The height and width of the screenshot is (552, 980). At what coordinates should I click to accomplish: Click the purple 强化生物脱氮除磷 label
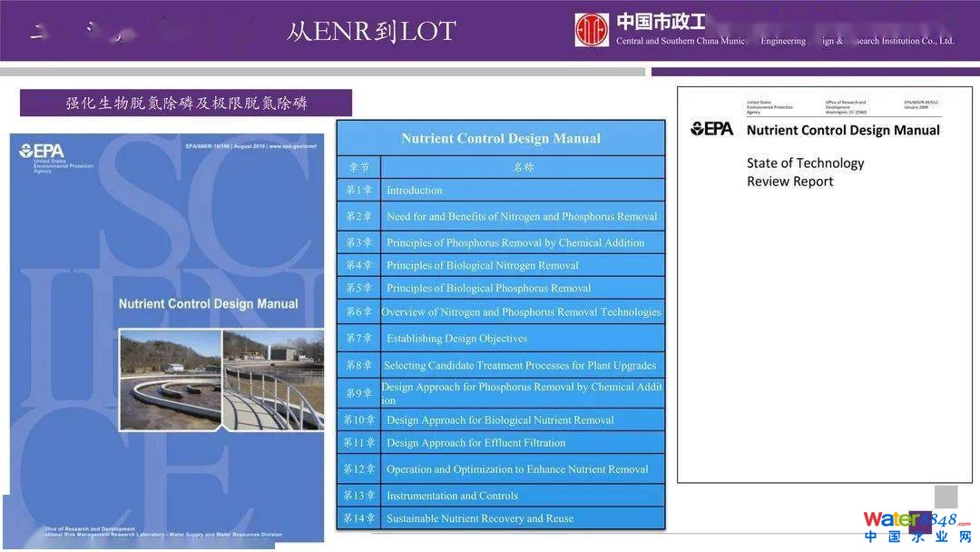click(x=186, y=103)
